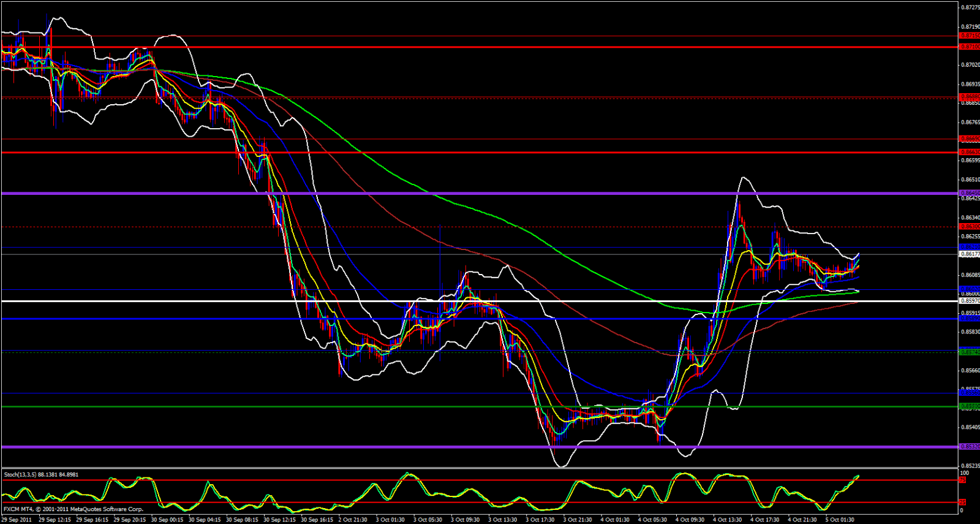This screenshot has height=524, width=980.
Task: Click the 5 Oct 01:30 time label
Action: 839,520
